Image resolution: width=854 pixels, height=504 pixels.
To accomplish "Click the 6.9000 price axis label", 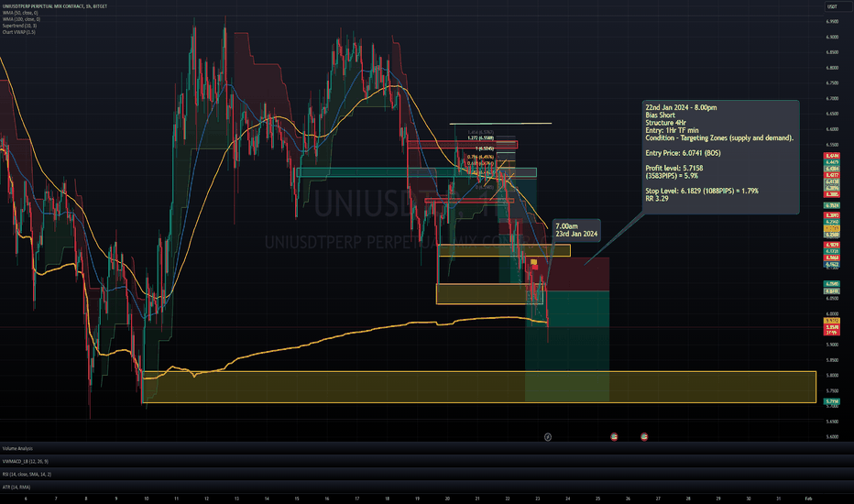I will pos(832,37).
